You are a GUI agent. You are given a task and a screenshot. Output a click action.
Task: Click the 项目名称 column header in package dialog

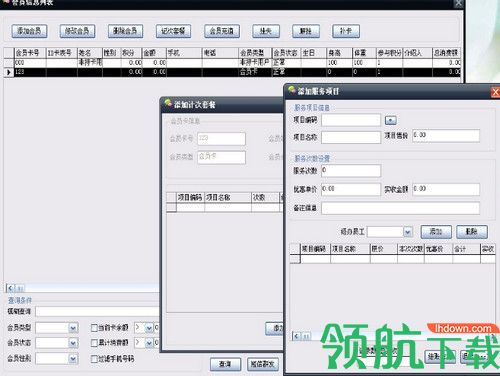tap(228, 198)
